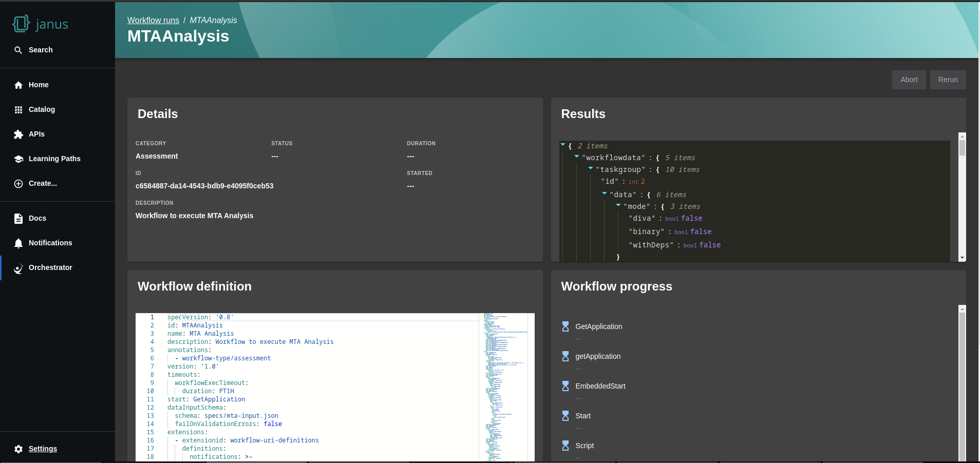This screenshot has height=463, width=980.
Task: Click the Assessment category value
Action: point(157,156)
